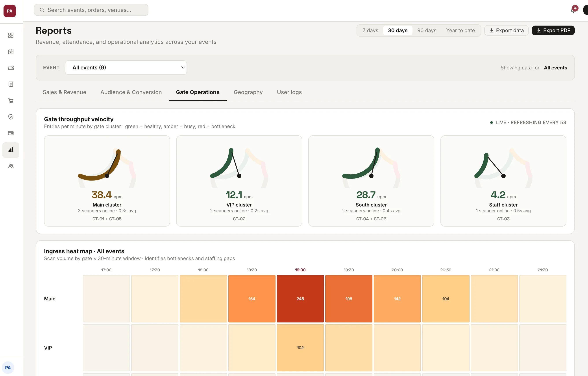Click the Main 20:30 heat cell 104
The image size is (588, 376).
(446, 299)
